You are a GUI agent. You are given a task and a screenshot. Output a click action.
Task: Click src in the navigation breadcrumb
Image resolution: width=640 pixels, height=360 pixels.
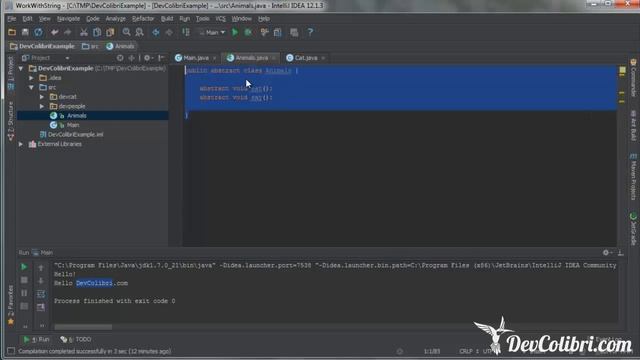90,46
